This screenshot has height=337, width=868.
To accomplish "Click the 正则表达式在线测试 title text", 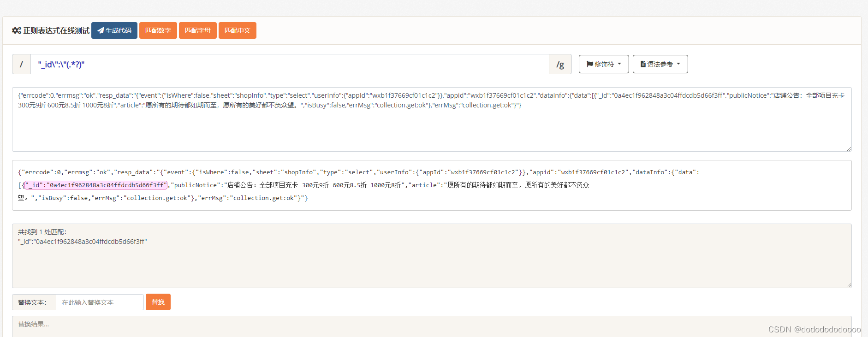I will point(56,30).
